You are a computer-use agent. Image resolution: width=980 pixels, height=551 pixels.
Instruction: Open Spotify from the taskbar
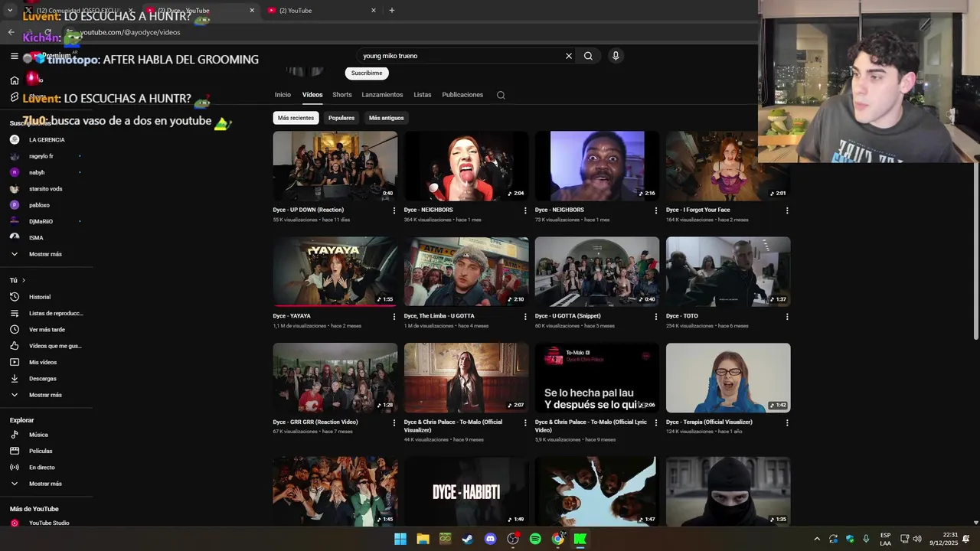point(535,539)
